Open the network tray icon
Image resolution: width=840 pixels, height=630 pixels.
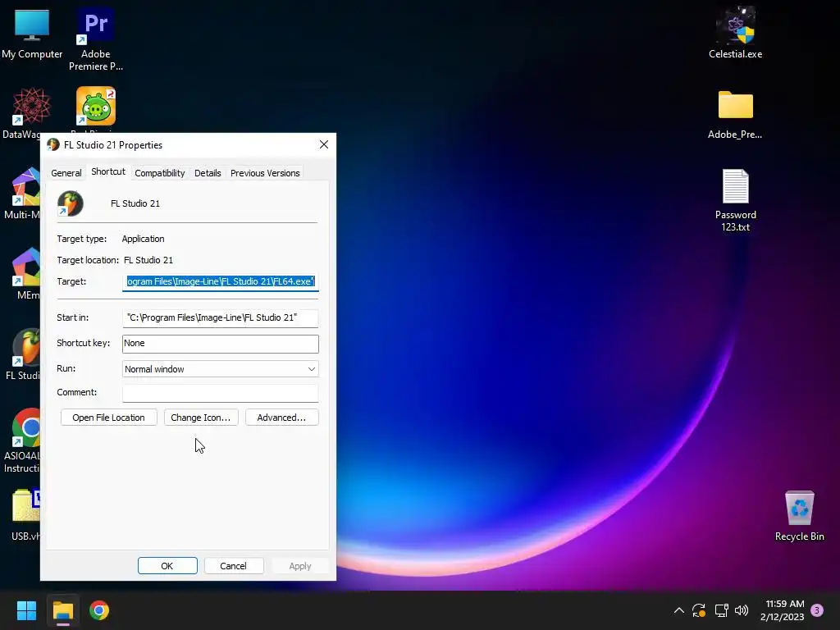(x=721, y=610)
